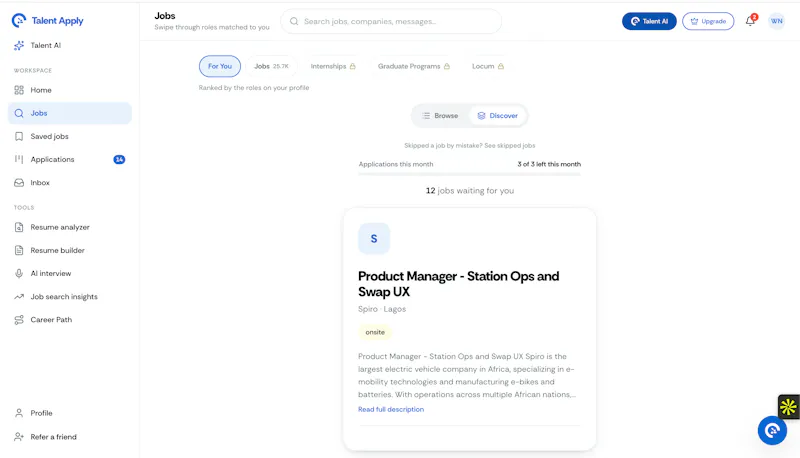The image size is (800, 458).
Task: Click the Spiro company logo tile
Action: coord(374,239)
